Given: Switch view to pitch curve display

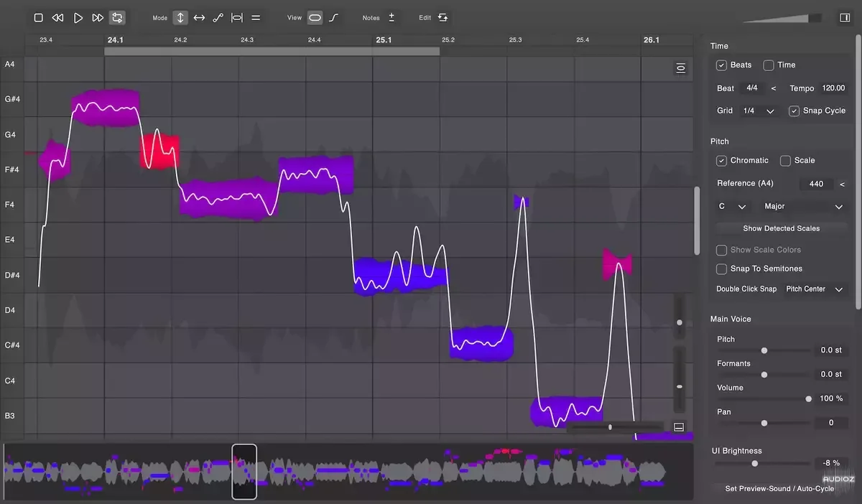Looking at the screenshot, I should pos(334,17).
